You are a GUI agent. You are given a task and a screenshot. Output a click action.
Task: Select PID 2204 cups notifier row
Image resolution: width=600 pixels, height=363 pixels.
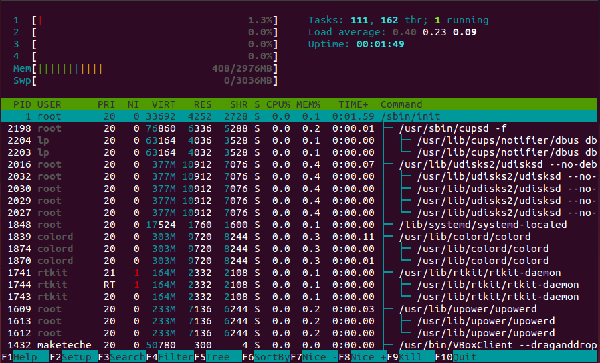(x=299, y=140)
